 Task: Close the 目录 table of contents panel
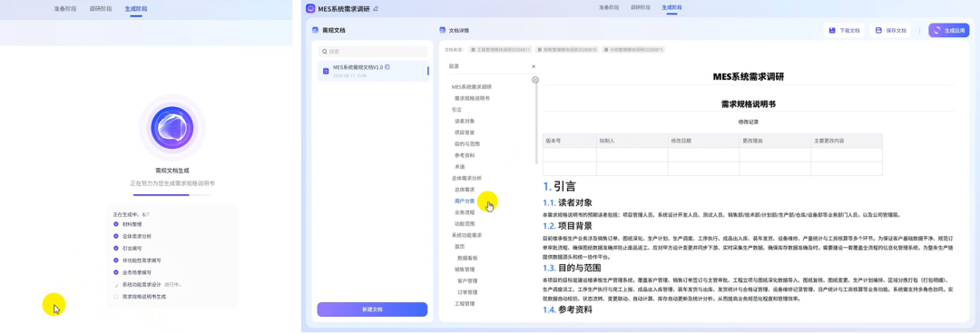[534, 66]
